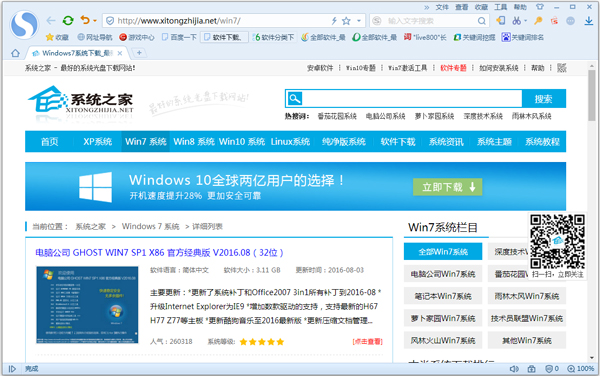Screen dimensions: 600x376
Task: Open Win7 系统 in the navigation bar
Action: [x=145, y=142]
